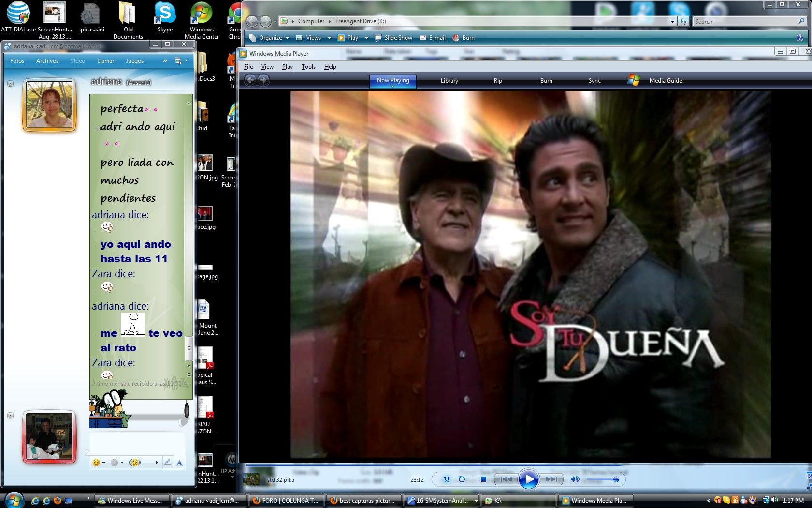Switch to the Library tab
812x508 pixels.
tap(449, 81)
